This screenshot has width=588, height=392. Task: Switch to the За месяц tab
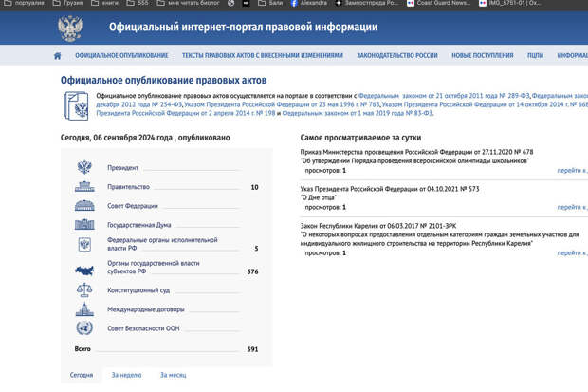(174, 375)
